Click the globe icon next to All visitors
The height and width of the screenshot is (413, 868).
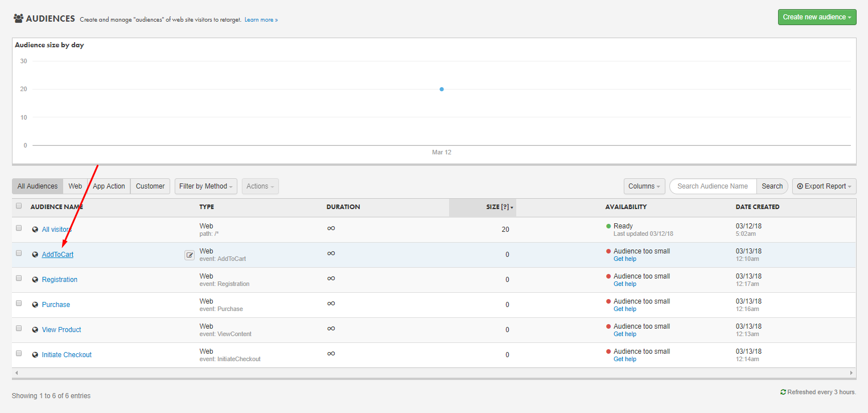[35, 230]
